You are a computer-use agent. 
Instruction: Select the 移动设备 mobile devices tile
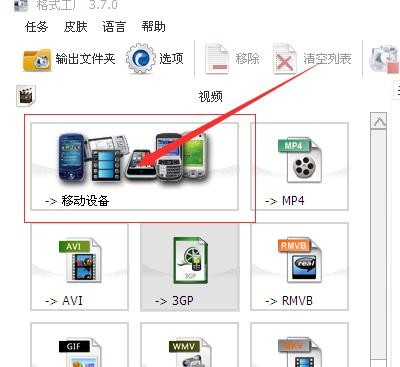134,166
